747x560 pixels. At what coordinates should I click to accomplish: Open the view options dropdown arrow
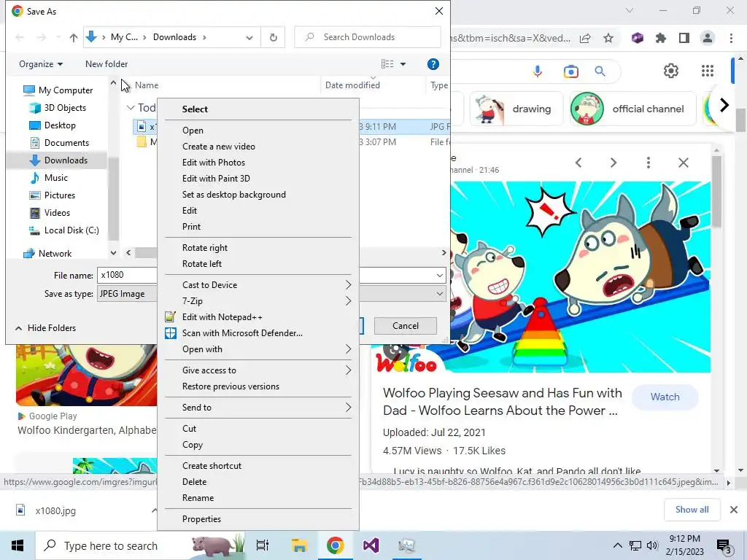coord(403,64)
